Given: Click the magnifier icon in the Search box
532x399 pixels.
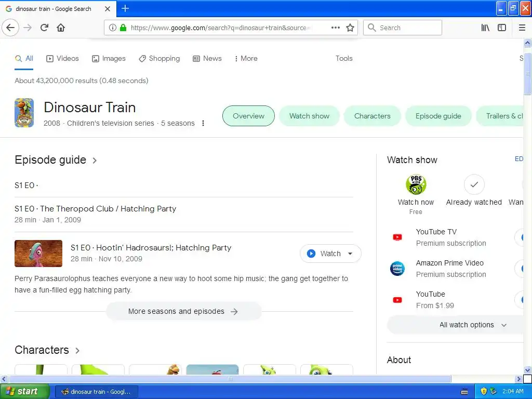Looking at the screenshot, I should (x=372, y=28).
